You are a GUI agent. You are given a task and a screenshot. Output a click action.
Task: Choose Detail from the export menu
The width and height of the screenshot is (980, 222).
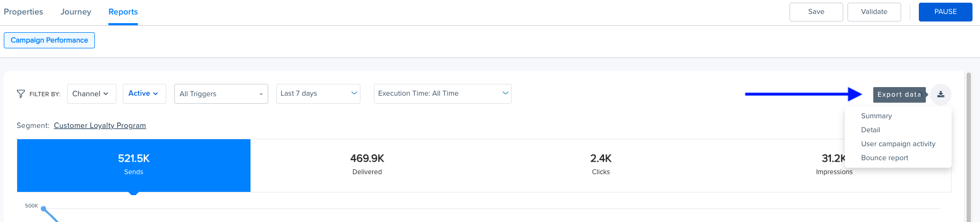(870, 130)
